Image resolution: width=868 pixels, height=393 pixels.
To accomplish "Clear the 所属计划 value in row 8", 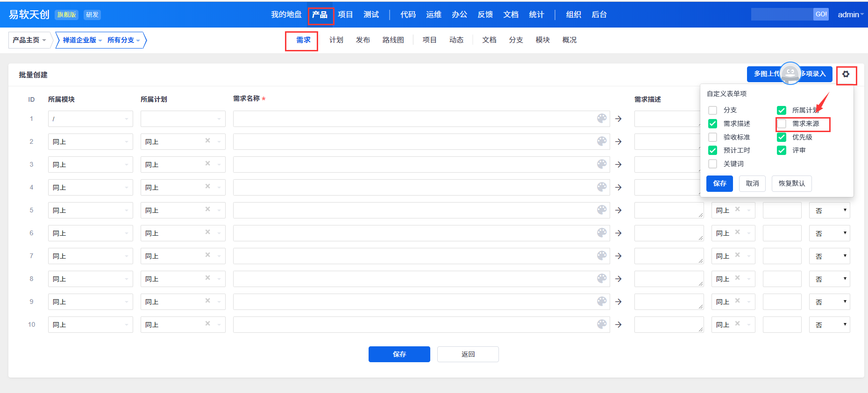I will (x=208, y=278).
